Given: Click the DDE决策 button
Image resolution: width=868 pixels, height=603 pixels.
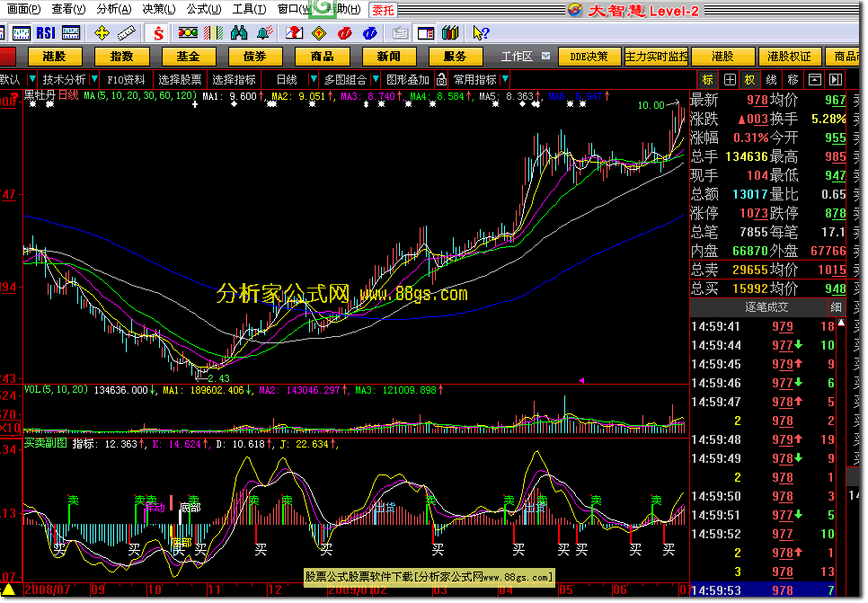Looking at the screenshot, I should click(x=589, y=56).
